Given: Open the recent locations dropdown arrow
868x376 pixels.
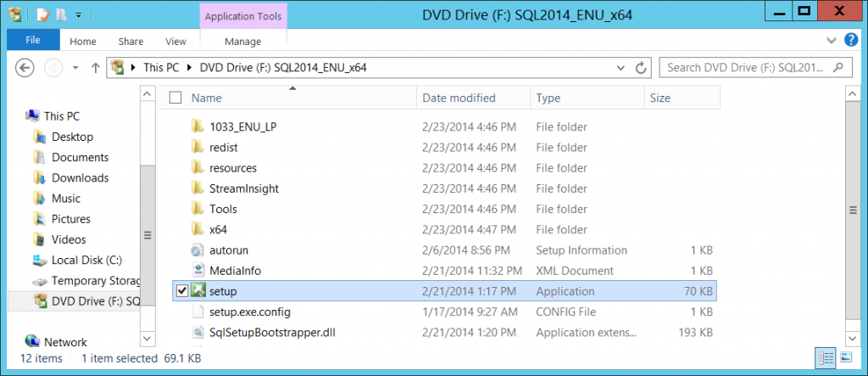Looking at the screenshot, I should tap(75, 68).
